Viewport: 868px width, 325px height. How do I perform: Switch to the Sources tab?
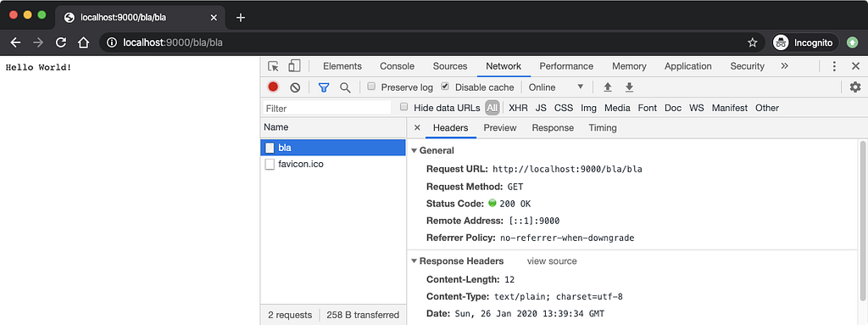[450, 66]
